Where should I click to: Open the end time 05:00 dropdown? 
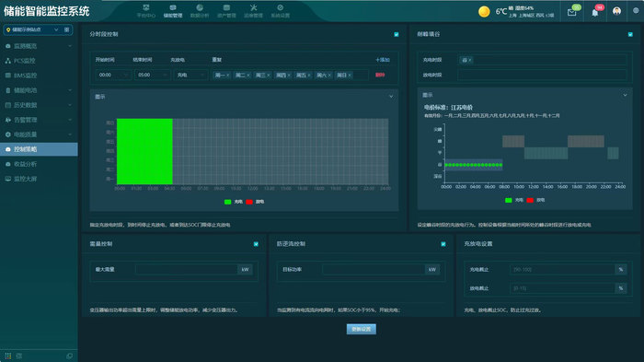[152, 75]
